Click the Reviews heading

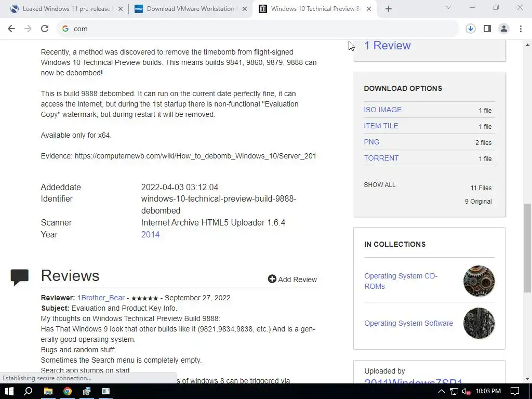coord(70,275)
